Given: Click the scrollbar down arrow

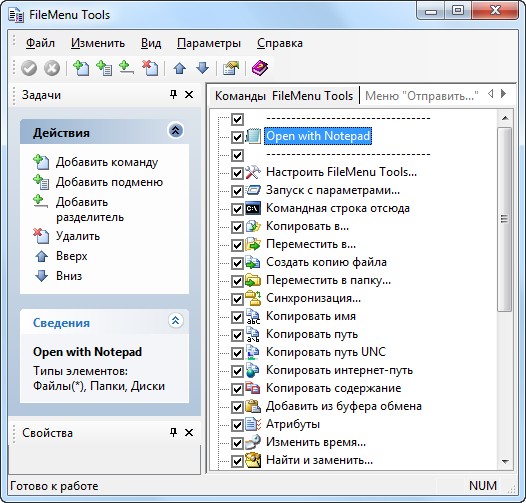Looking at the screenshot, I should [505, 462].
